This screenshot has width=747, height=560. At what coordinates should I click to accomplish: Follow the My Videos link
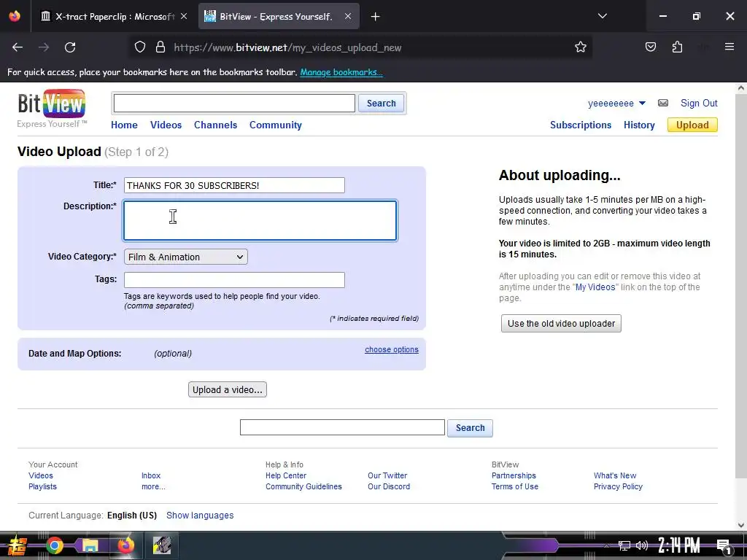pos(595,287)
